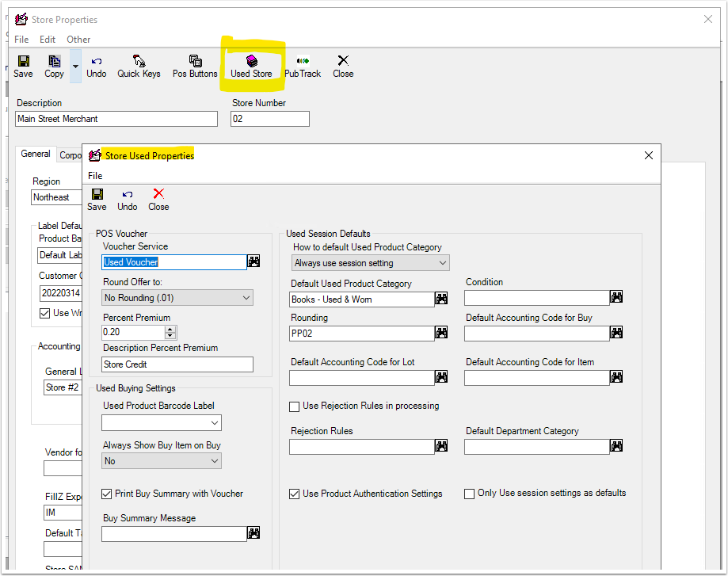Image resolution: width=728 pixels, height=576 pixels.
Task: Open Quick Keys from the toolbar
Action: pos(139,67)
